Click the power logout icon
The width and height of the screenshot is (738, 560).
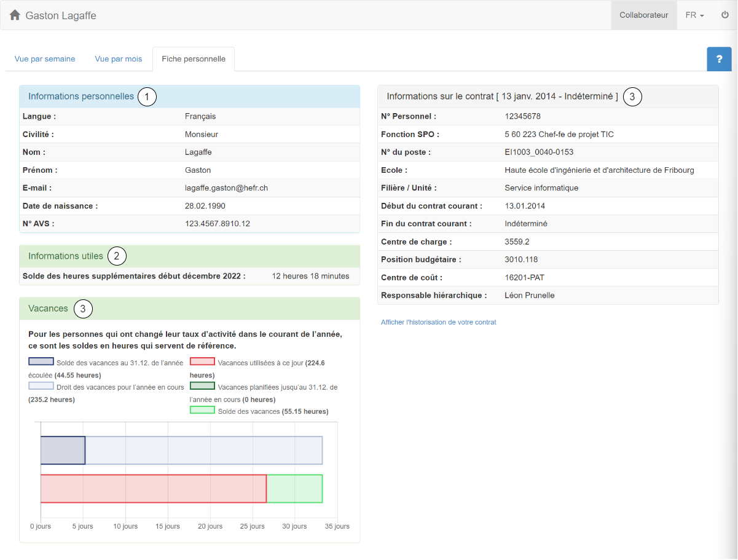(724, 15)
